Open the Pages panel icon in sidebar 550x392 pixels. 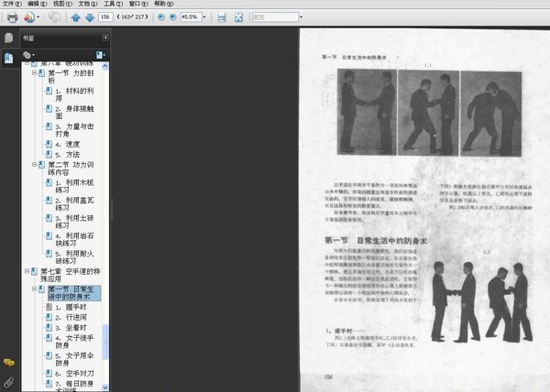pos(9,38)
